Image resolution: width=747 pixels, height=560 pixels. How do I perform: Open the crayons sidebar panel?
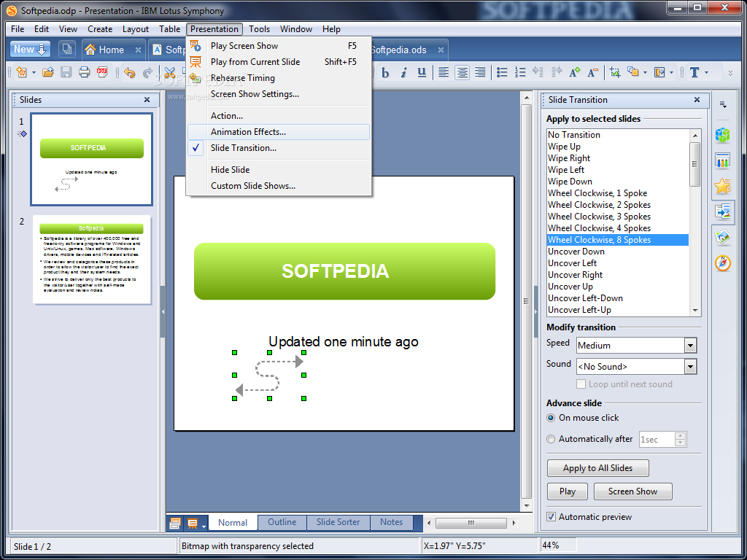coord(723,161)
